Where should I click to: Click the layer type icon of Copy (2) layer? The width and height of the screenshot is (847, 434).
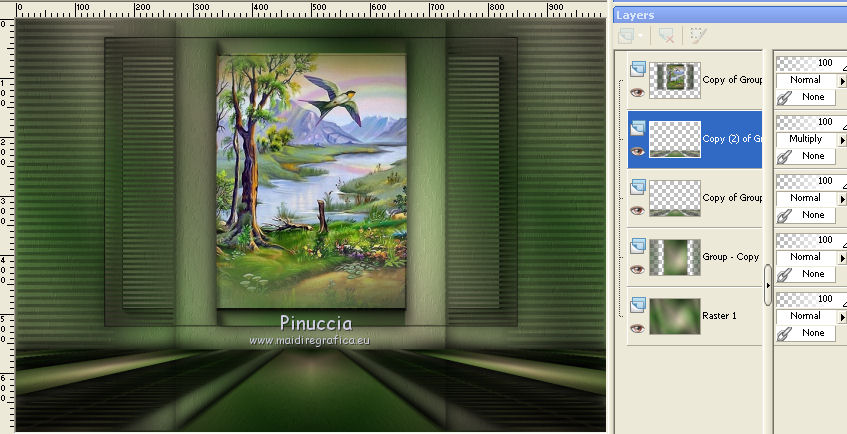[x=638, y=128]
